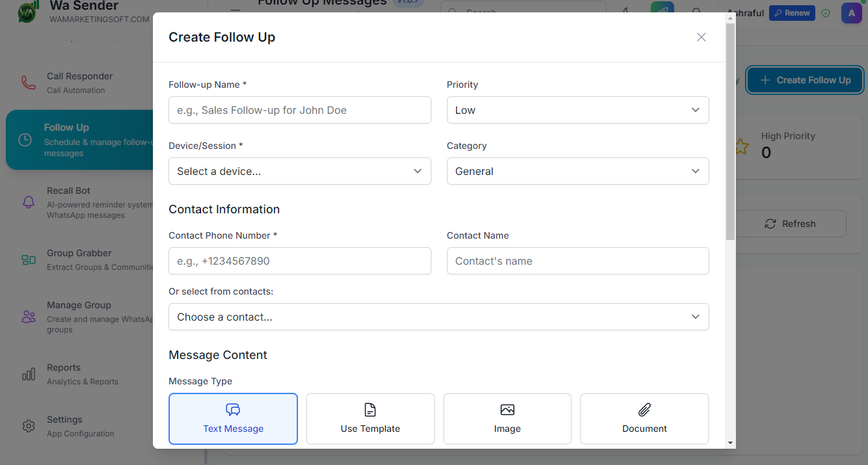Select the Text Message chat bubble icon
Image resolution: width=868 pixels, height=465 pixels.
[233, 410]
